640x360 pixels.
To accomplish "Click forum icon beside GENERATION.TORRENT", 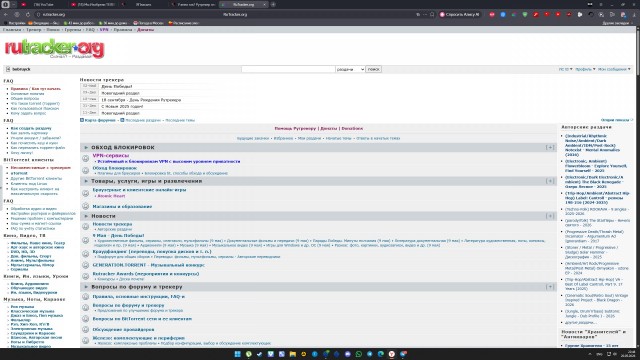I will 85,265.
